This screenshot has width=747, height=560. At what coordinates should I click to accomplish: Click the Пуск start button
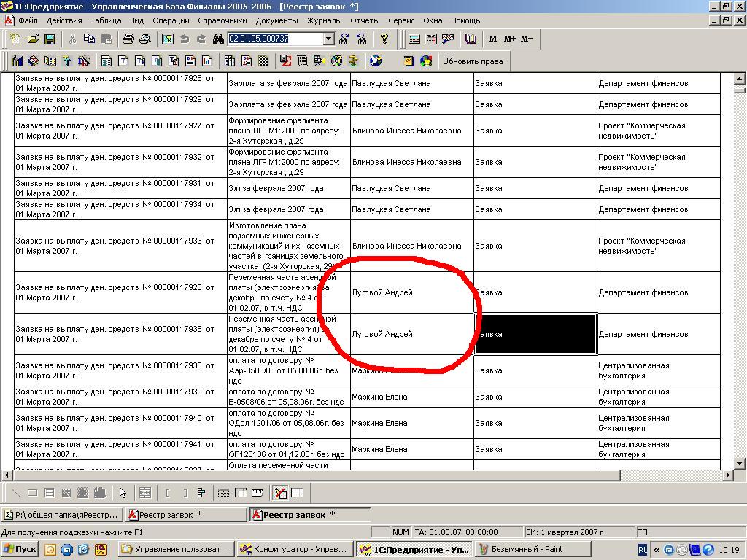pos(20,549)
